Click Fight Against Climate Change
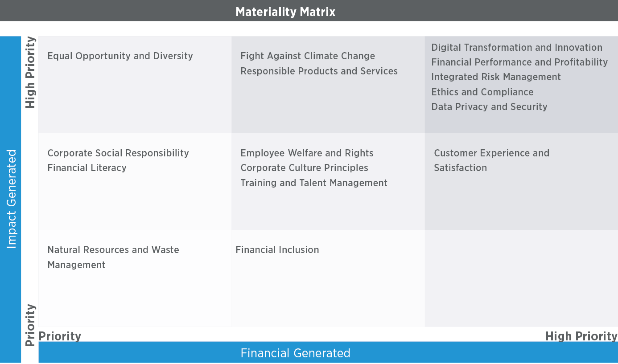 pos(308,56)
